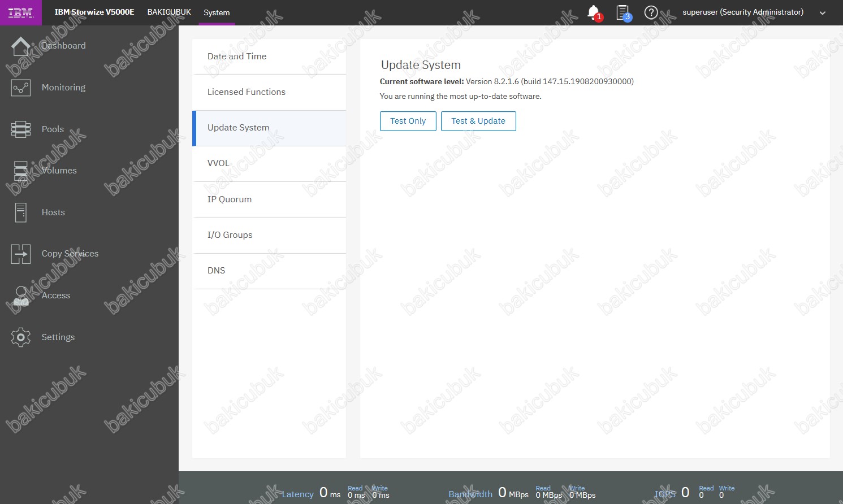Open the Volumes stack icon
The width and height of the screenshot is (843, 504).
pos(21,171)
